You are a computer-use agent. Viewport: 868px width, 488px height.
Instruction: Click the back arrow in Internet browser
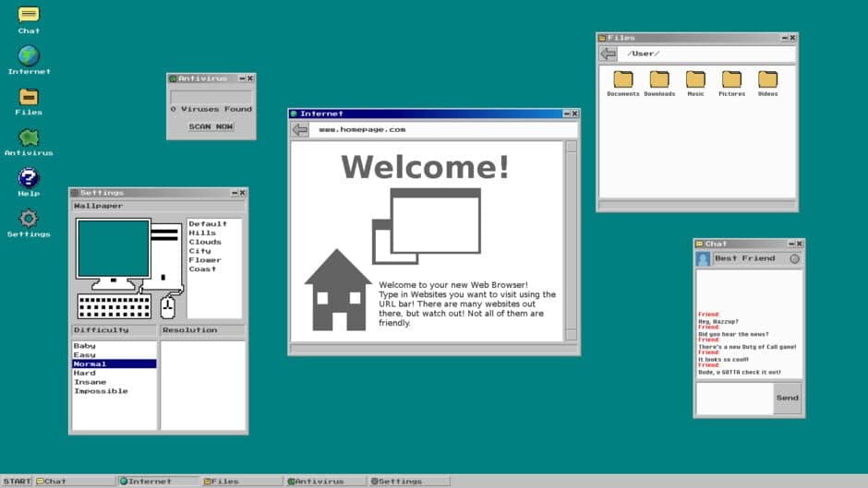click(x=300, y=129)
